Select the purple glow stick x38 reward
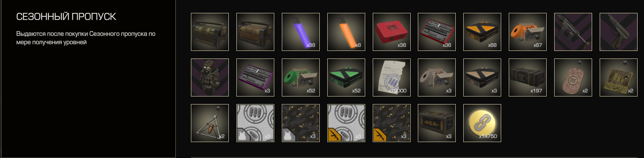Viewport: 644px width, 158px height. [x=301, y=32]
